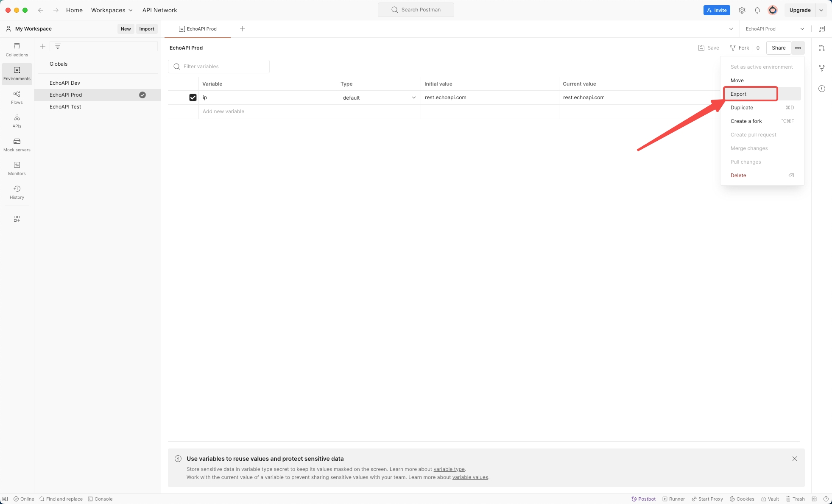Focus the Filter variables field
Image resolution: width=832 pixels, height=504 pixels.
tap(219, 67)
